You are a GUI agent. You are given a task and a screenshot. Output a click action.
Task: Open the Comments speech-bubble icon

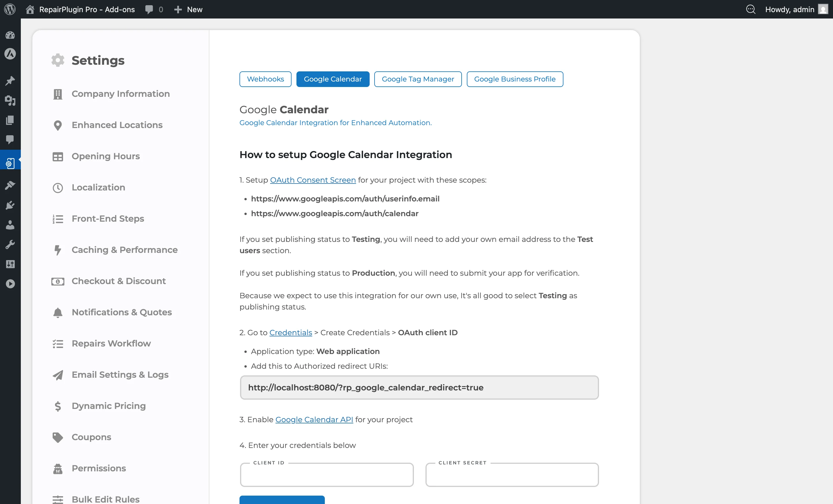[x=10, y=140]
